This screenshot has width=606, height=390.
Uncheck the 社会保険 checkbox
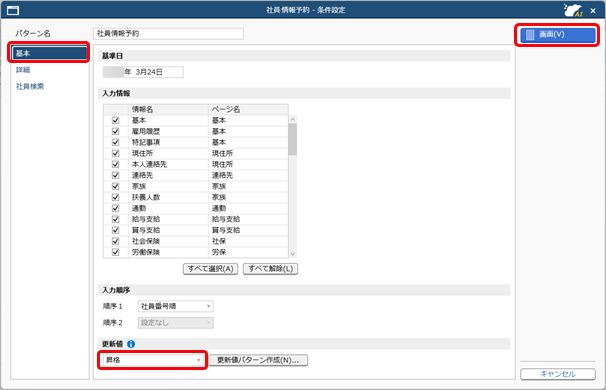pyautogui.click(x=115, y=241)
